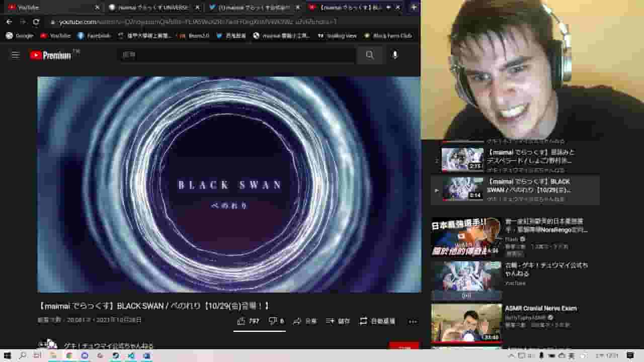The height and width of the screenshot is (362, 644).
Task: Open the Google bookmark
Action: [x=20, y=36]
